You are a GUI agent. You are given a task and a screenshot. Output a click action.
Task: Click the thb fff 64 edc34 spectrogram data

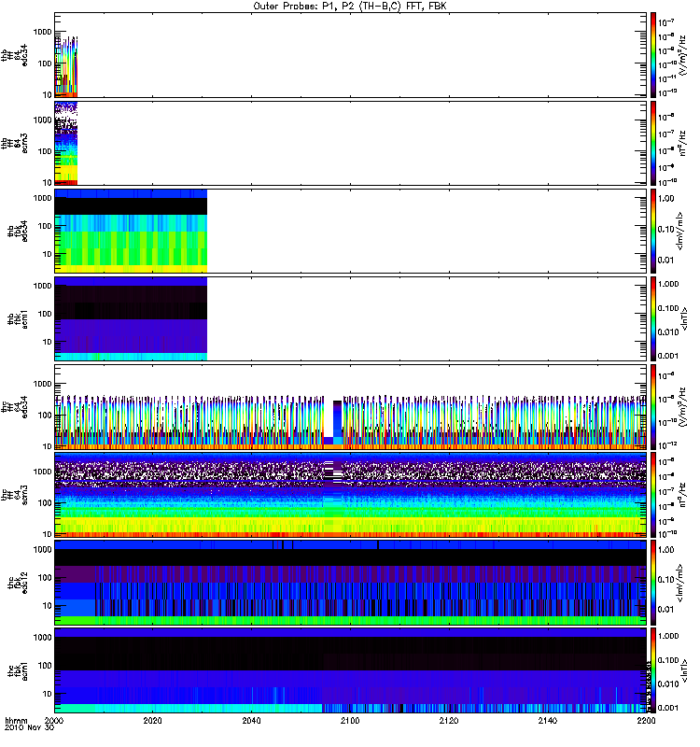point(66,66)
